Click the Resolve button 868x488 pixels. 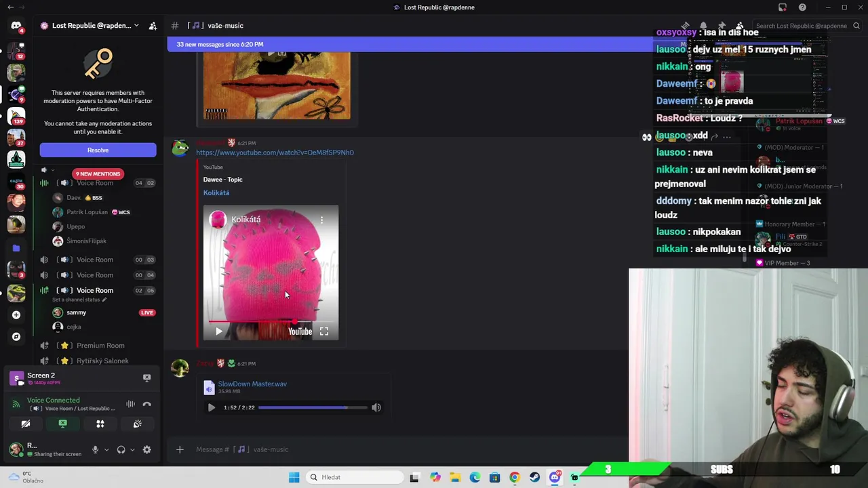point(98,150)
